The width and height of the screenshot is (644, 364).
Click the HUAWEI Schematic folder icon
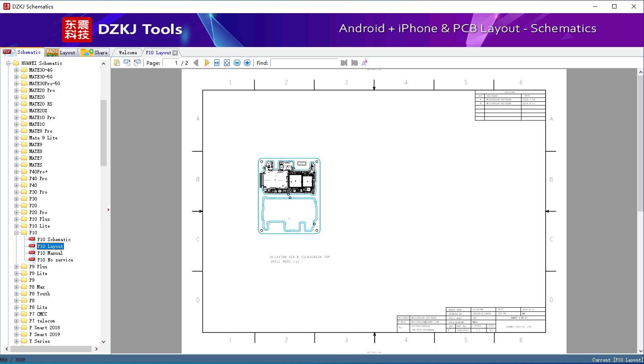(16, 63)
